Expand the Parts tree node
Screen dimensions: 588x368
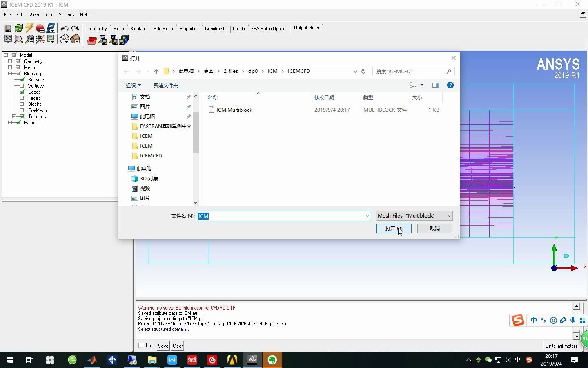[x=10, y=123]
